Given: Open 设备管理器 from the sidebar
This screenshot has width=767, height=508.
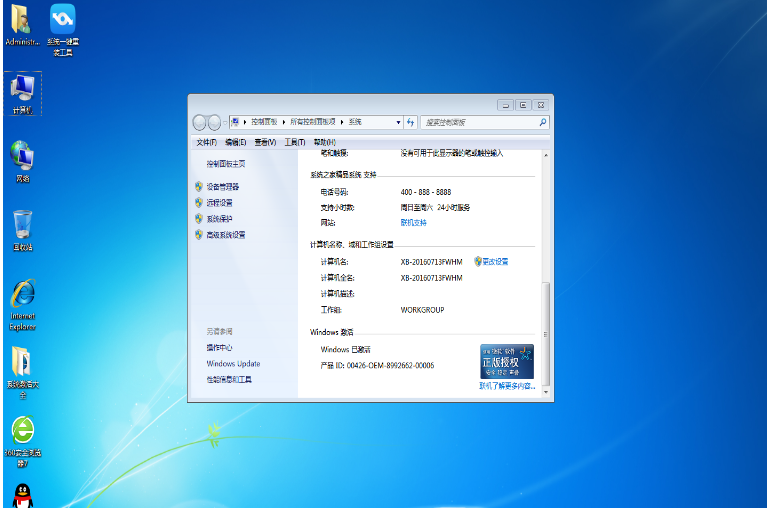Looking at the screenshot, I should (x=223, y=187).
